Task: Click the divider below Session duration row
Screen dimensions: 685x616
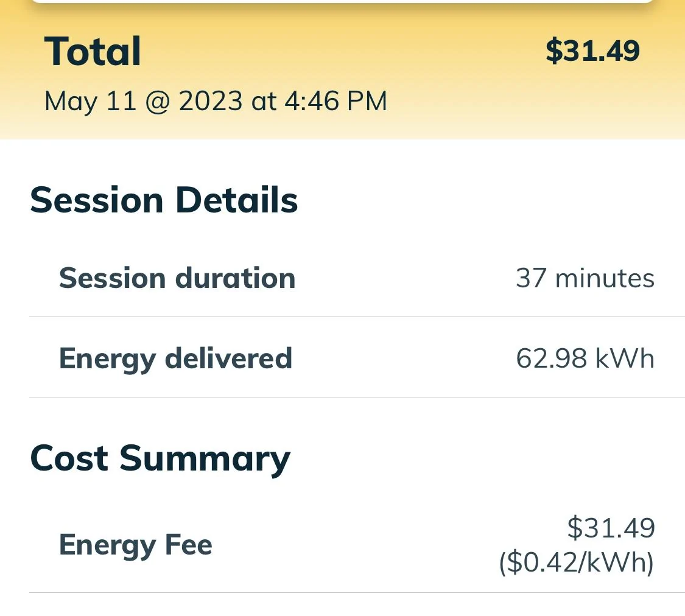Action: 357,317
